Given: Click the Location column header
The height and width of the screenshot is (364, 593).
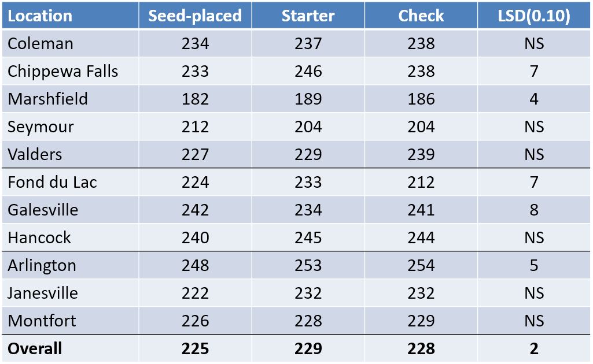Looking at the screenshot, I should click(40, 16).
